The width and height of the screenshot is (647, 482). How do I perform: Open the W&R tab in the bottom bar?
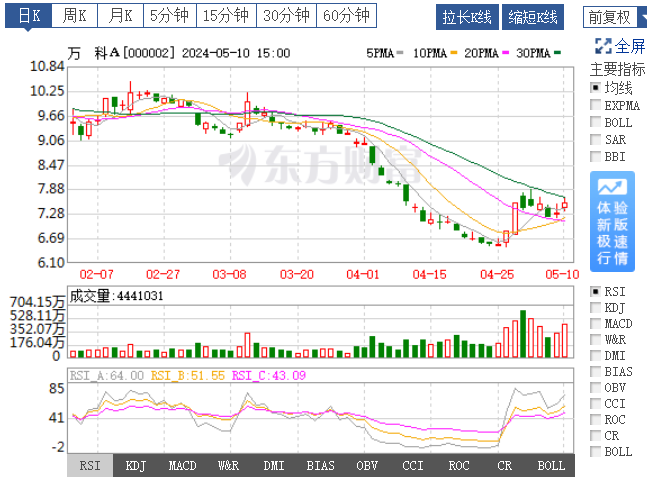pyautogui.click(x=228, y=465)
